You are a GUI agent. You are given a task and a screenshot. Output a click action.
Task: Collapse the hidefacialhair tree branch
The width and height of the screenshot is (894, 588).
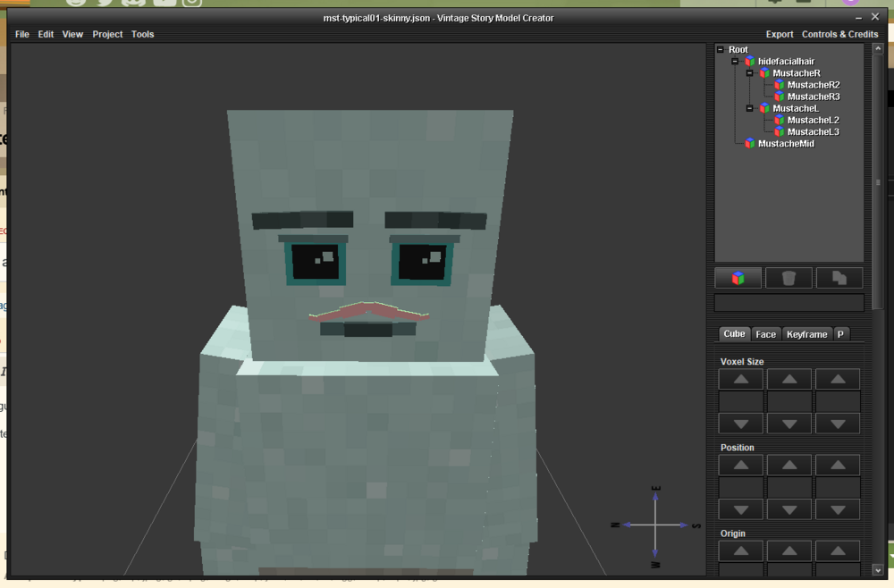point(735,62)
